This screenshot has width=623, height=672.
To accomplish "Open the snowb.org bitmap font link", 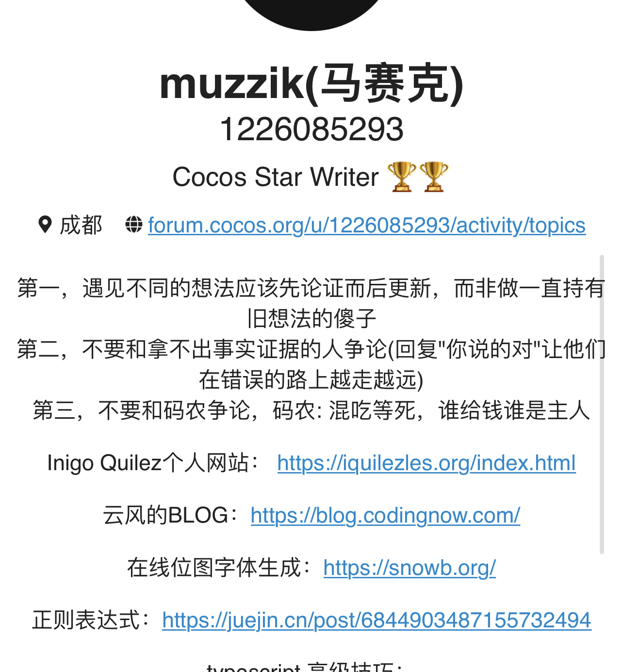I will tap(410, 568).
